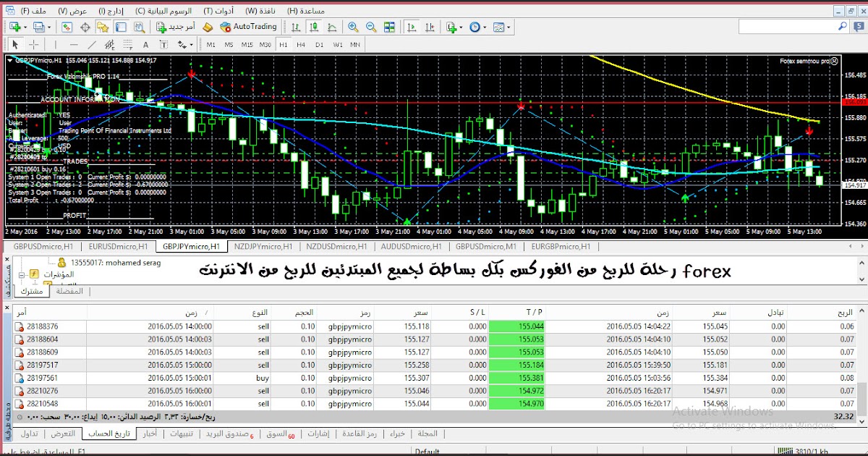Toggle the Navigator star-folder icon
This screenshot has width=868, height=456.
pyautogui.click(x=103, y=27)
